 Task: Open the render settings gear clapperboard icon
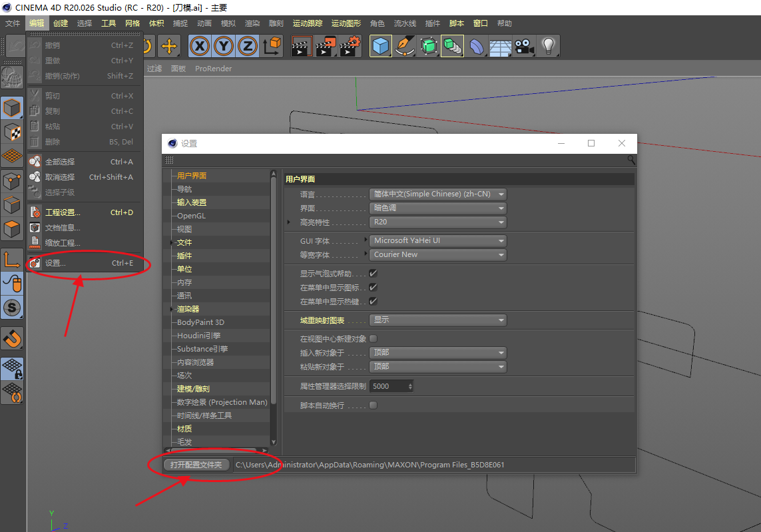coord(350,46)
